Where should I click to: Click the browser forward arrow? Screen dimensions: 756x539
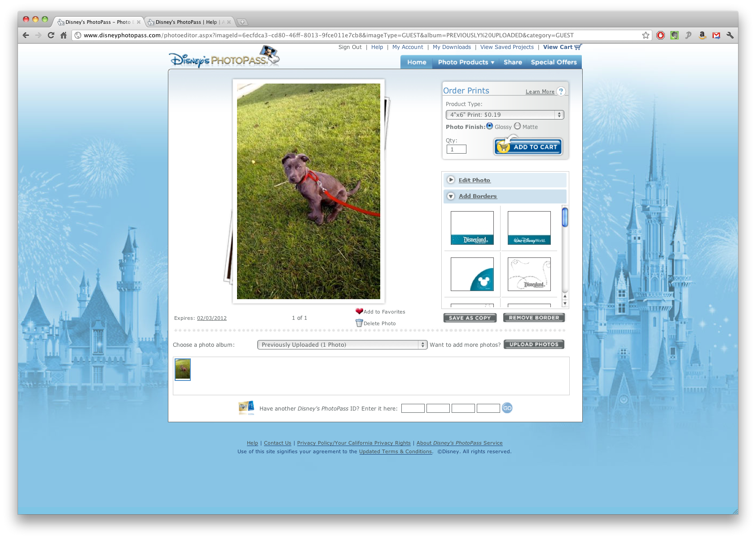pos(38,35)
